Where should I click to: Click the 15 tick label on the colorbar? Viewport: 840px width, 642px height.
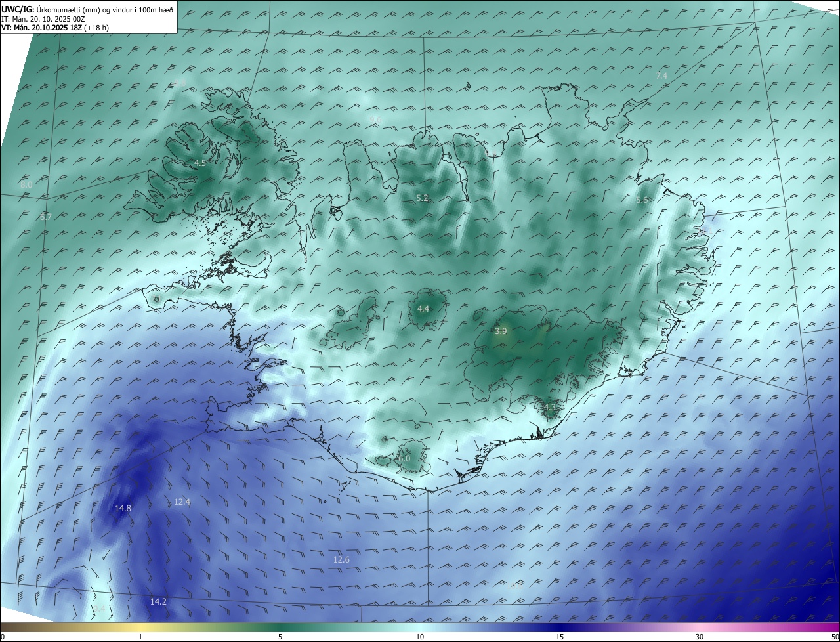tap(560, 637)
